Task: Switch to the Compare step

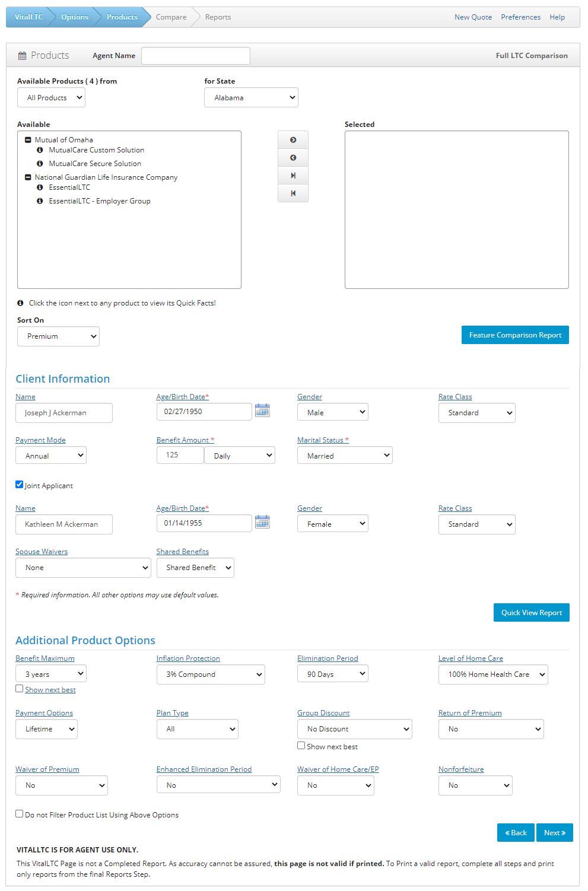Action: [171, 17]
